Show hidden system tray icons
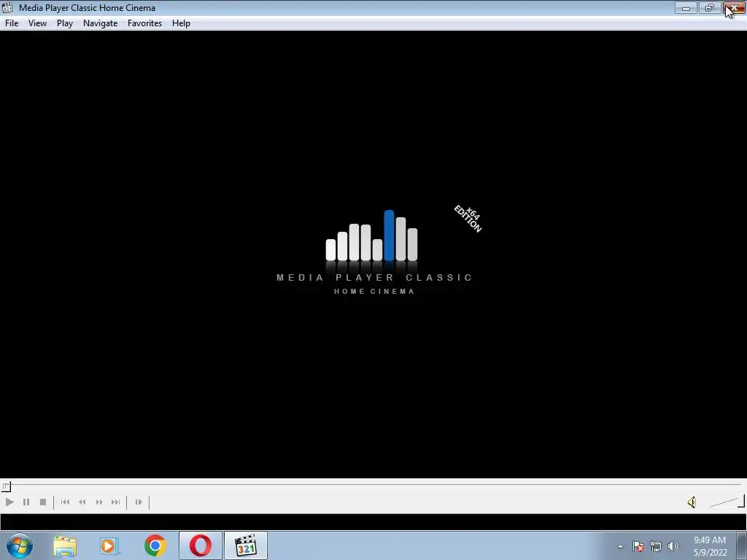This screenshot has width=747, height=560. [x=620, y=546]
